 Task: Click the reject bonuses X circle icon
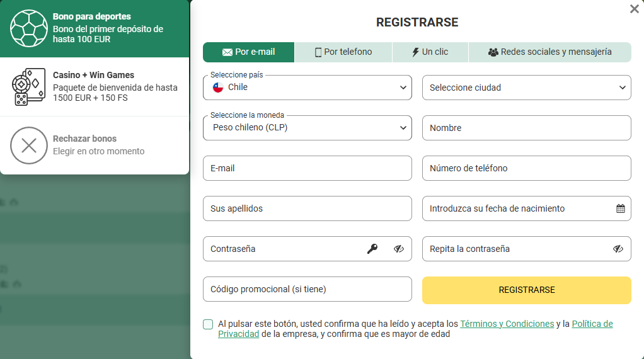[x=29, y=145]
